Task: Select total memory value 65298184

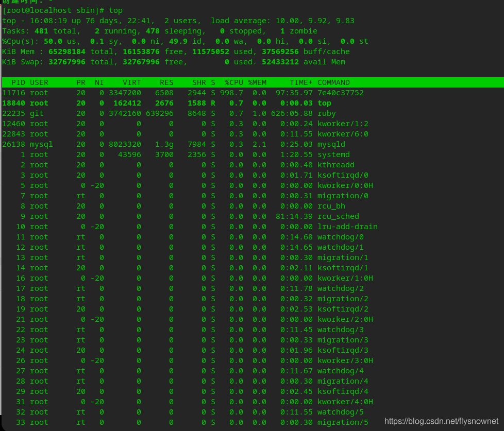Action: [67, 51]
